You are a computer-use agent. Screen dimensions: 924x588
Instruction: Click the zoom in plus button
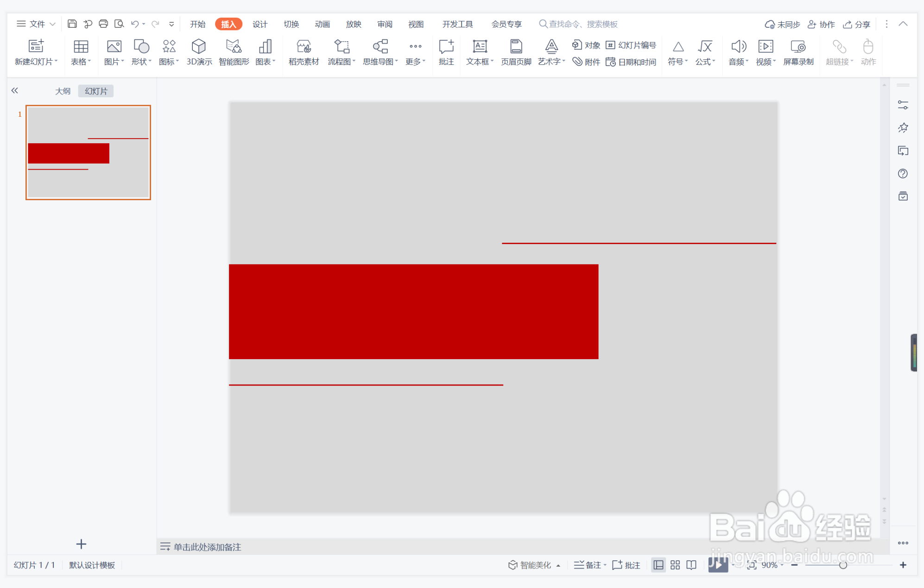[x=903, y=565]
